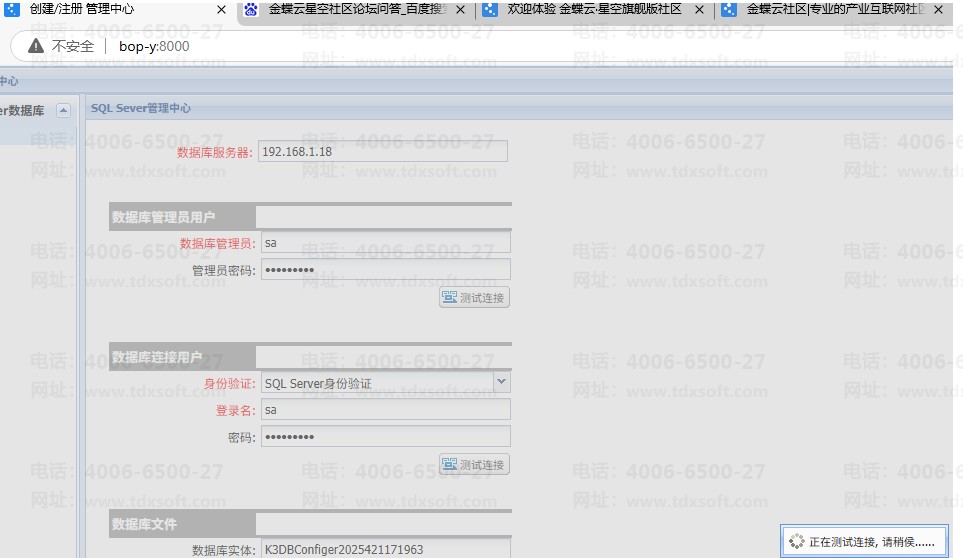Click the Kingdee favicon on fourth tab
This screenshot has height=558, width=963.
click(729, 9)
